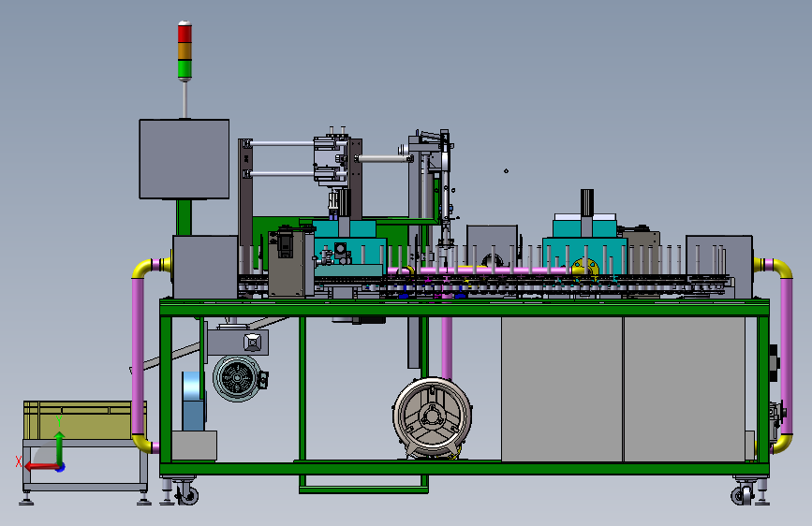
Task: Select the gray pole under the signal tower light
Action: point(185,100)
